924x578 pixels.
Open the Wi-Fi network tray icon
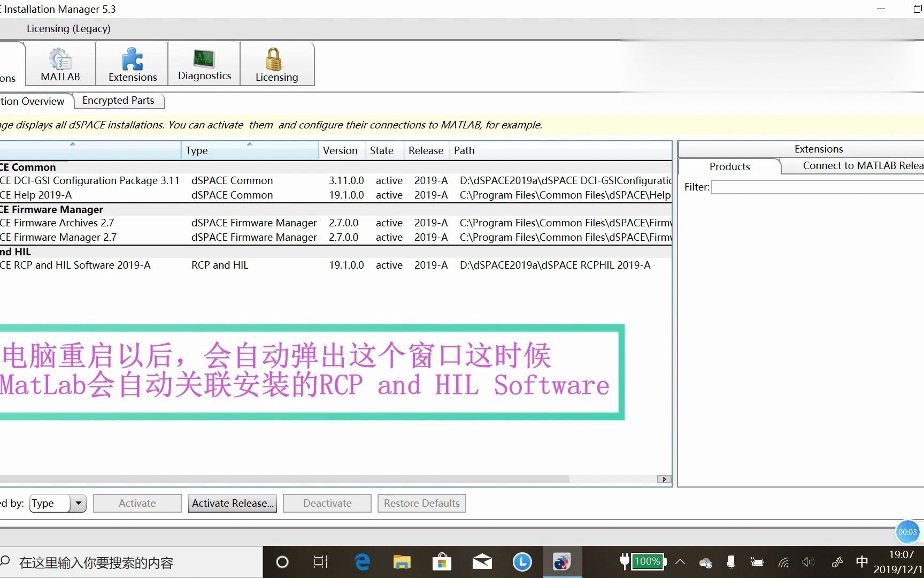point(783,562)
